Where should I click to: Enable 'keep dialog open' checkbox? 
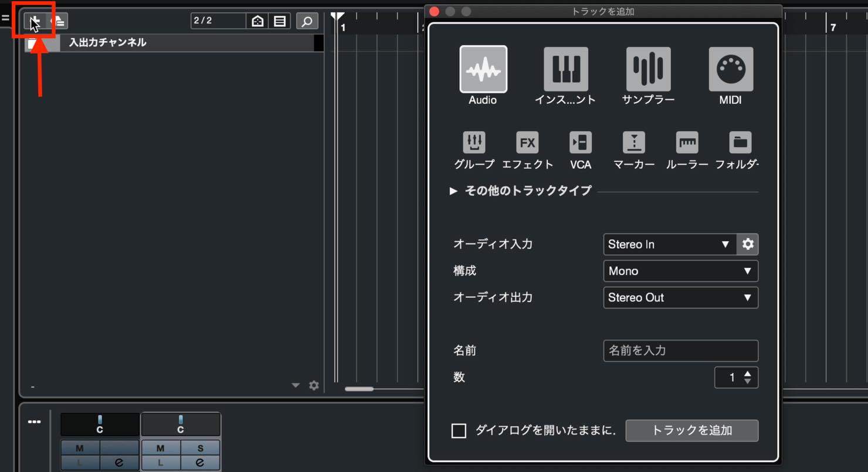tap(459, 431)
